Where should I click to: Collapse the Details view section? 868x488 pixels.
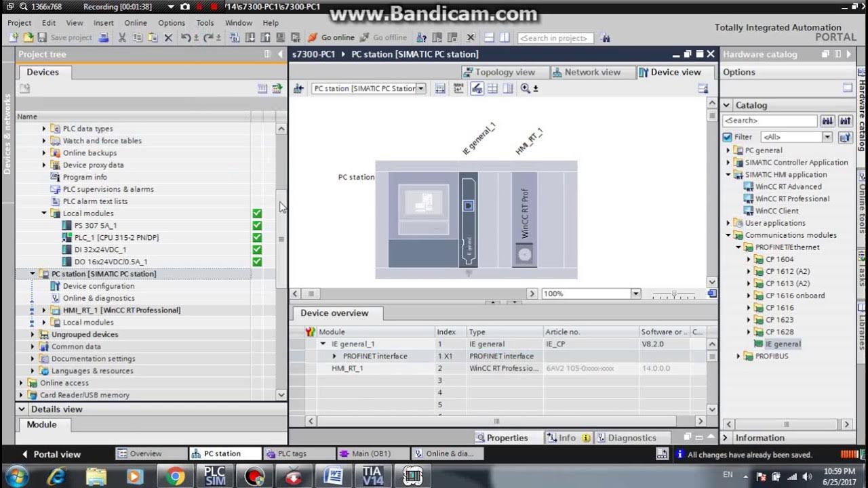[22, 409]
